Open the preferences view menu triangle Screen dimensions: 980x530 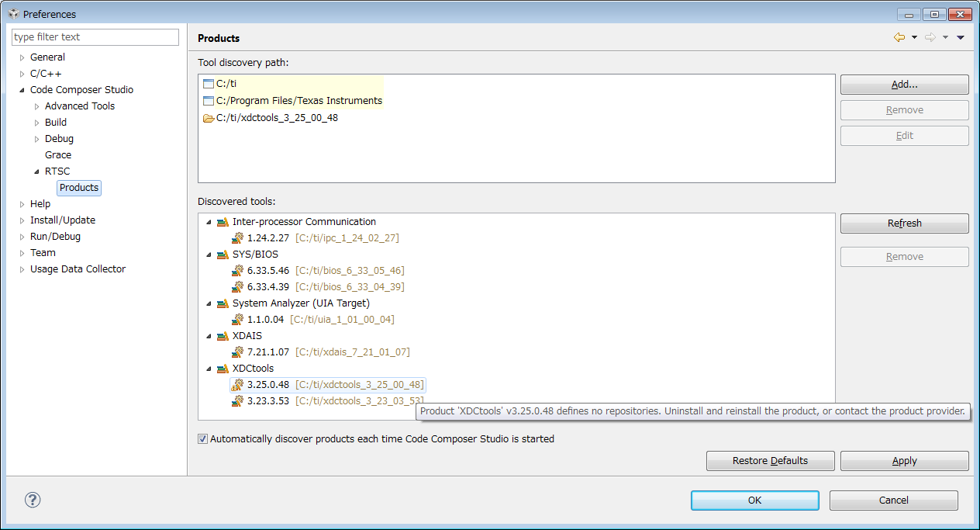coord(961,37)
